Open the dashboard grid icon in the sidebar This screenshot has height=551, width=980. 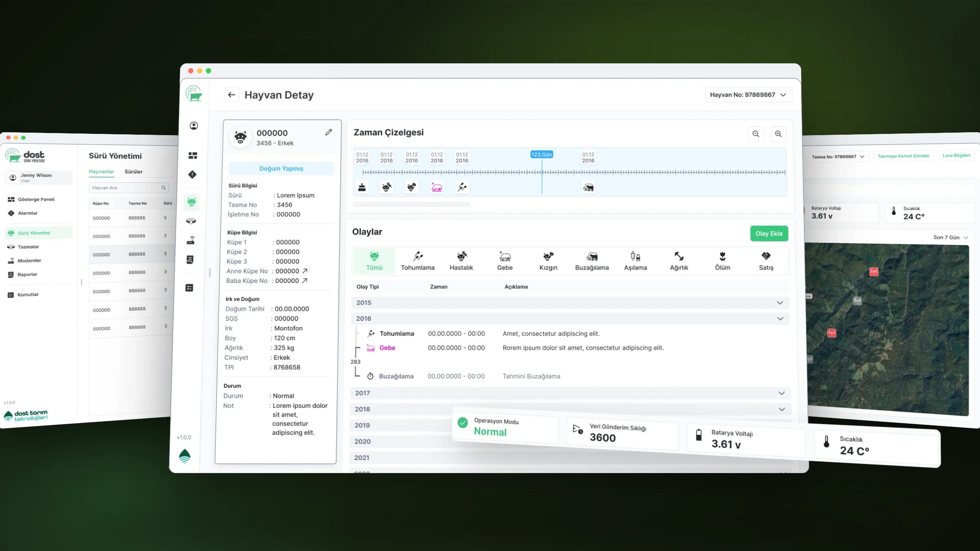coord(193,156)
